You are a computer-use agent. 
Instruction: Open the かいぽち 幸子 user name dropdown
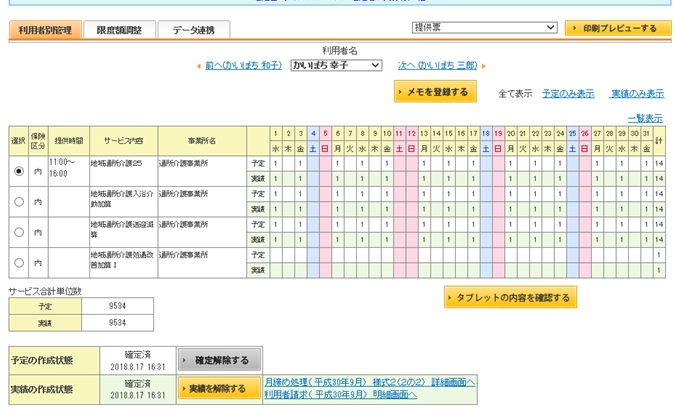tap(336, 65)
